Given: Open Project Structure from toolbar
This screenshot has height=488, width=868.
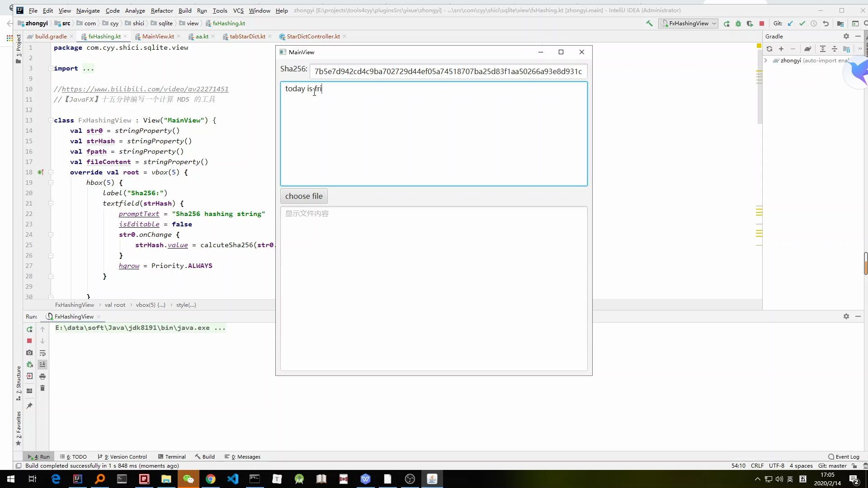Looking at the screenshot, I should coord(840,23).
